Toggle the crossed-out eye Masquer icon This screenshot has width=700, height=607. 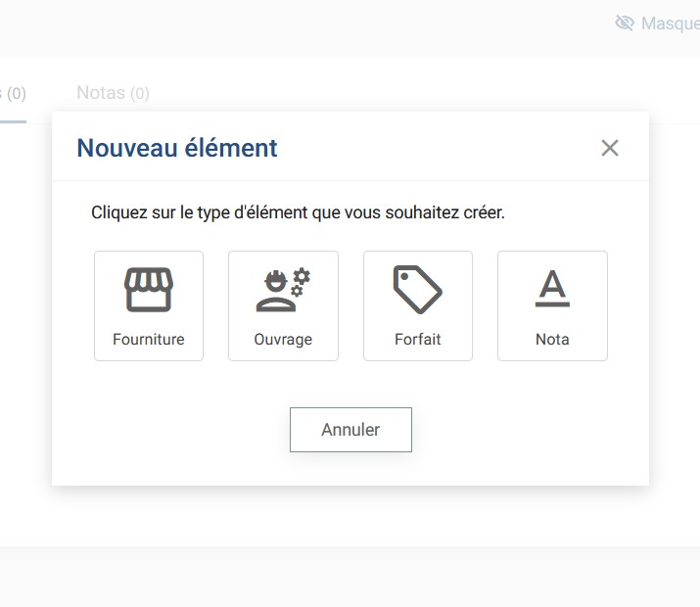coord(625,23)
